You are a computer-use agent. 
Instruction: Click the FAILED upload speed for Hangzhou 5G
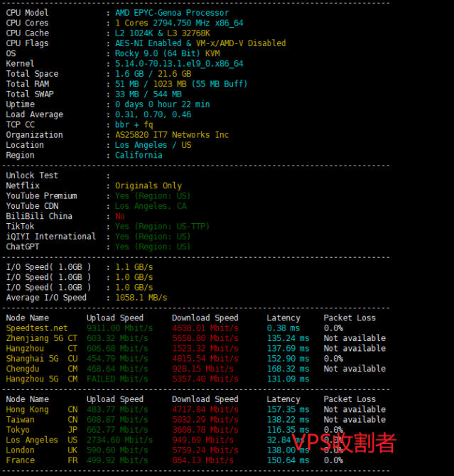pyautogui.click(x=119, y=379)
